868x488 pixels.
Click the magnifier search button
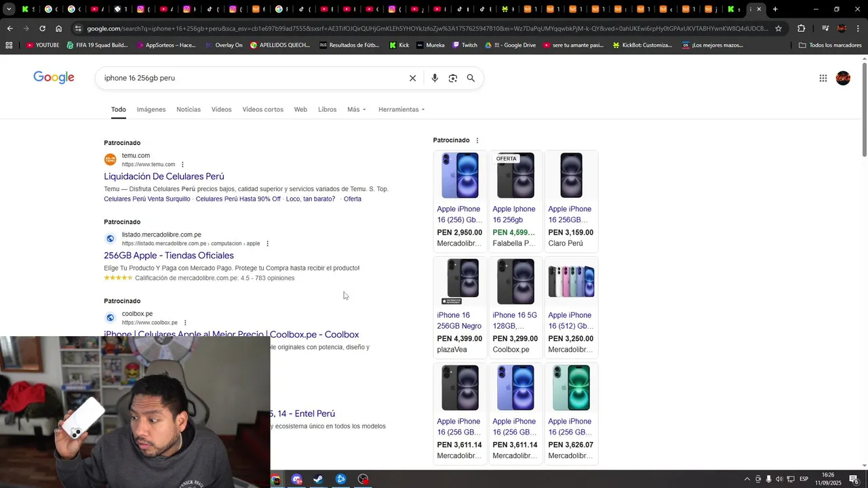click(x=471, y=78)
